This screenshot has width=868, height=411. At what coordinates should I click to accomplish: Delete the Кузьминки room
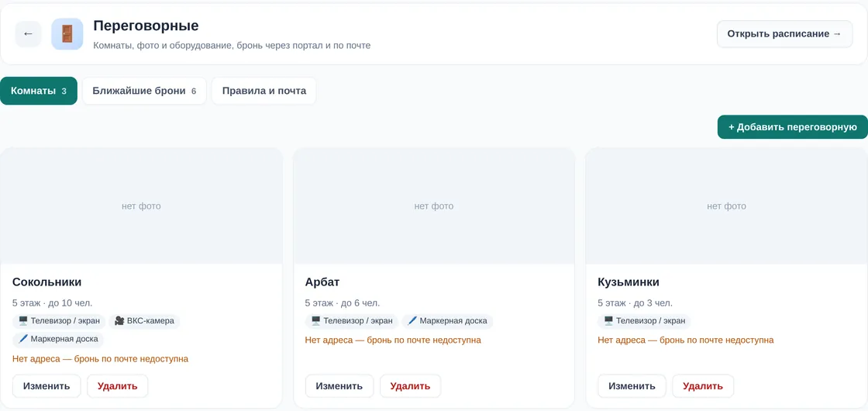coord(703,386)
